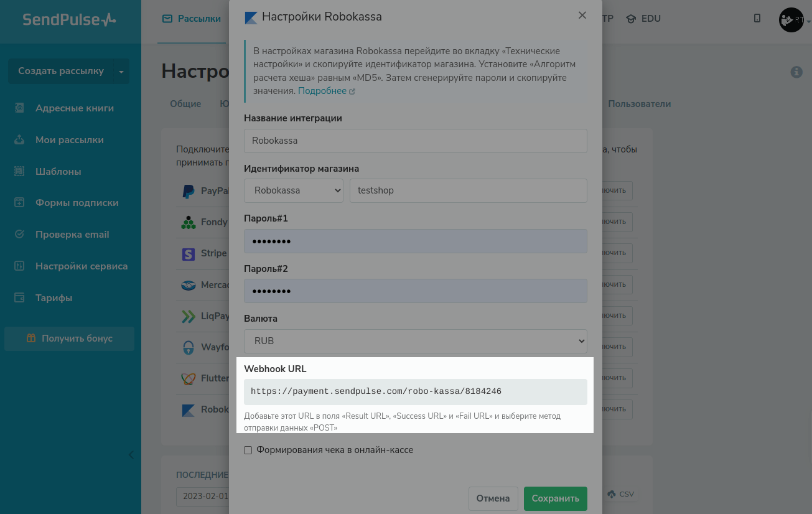Screen dimensions: 812x514
Task: Enable the online cash register receipt checkbox
Action: (248, 450)
